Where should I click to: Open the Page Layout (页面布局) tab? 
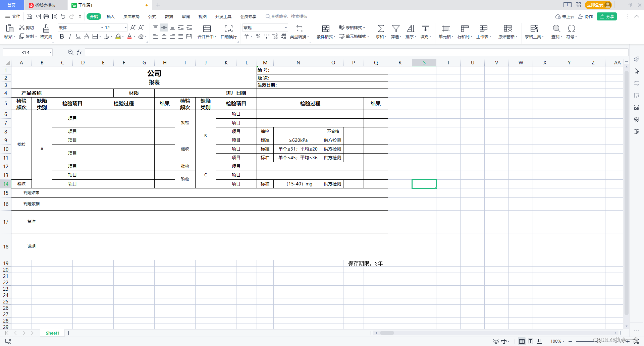[x=131, y=16]
